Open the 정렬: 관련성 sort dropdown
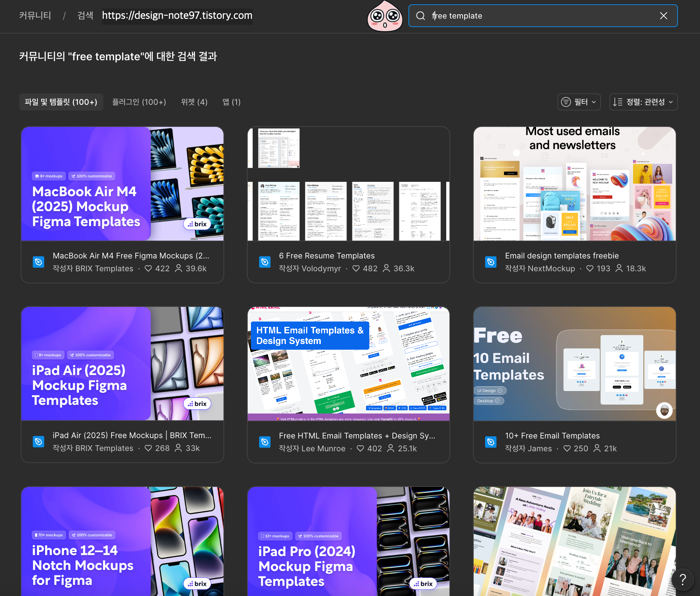Screen dimensions: 700x596 pos(643,102)
